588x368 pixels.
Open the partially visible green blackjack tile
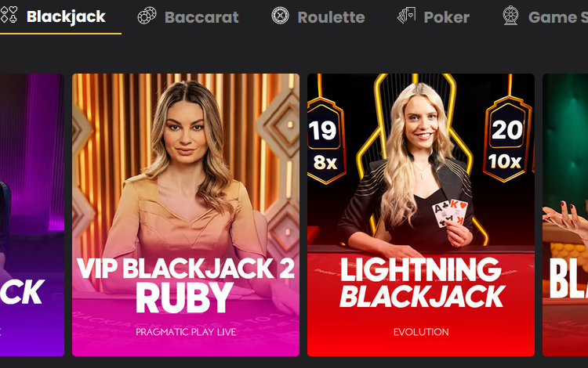pos(565,215)
